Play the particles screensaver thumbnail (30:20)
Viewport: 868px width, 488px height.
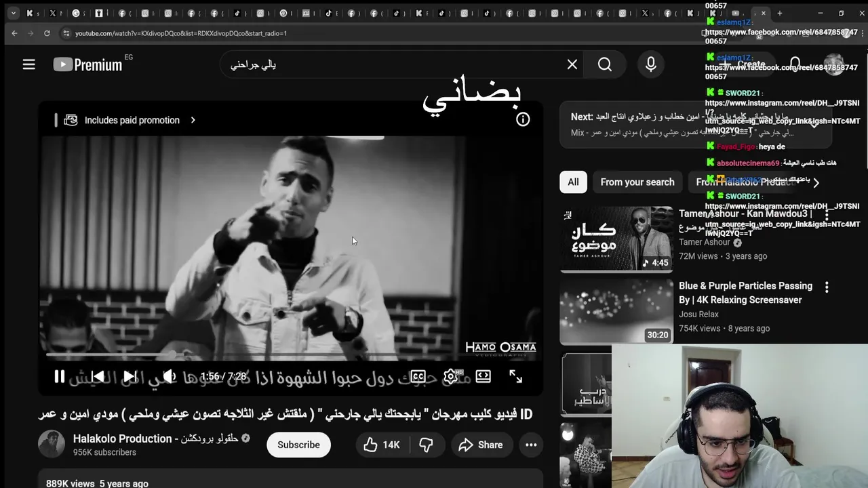click(x=616, y=312)
